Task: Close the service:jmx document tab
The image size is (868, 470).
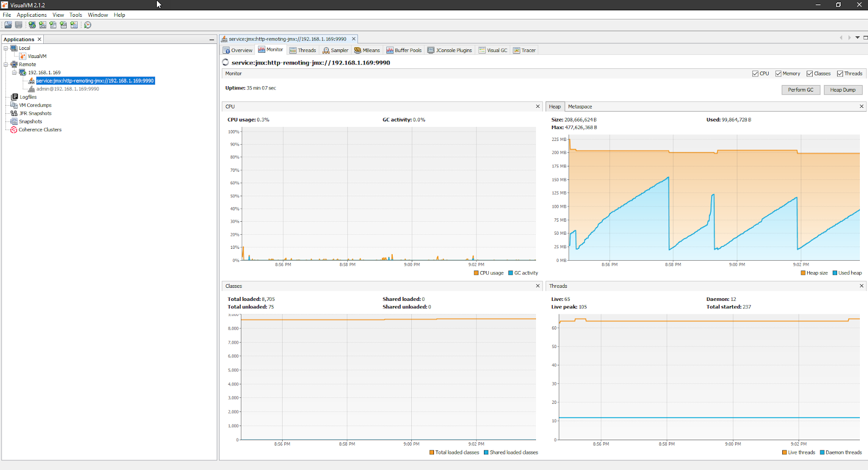Action: tap(354, 38)
